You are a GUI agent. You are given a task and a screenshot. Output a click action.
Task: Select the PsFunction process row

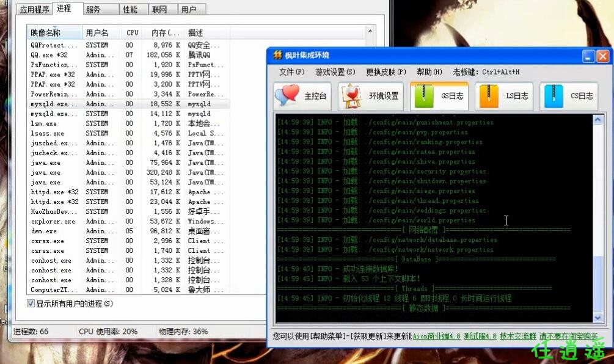pyautogui.click(x=128, y=65)
